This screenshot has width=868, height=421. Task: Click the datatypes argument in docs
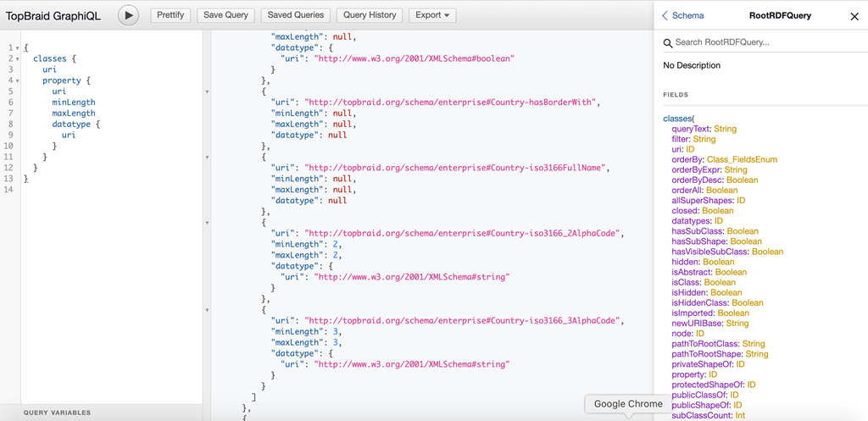690,221
